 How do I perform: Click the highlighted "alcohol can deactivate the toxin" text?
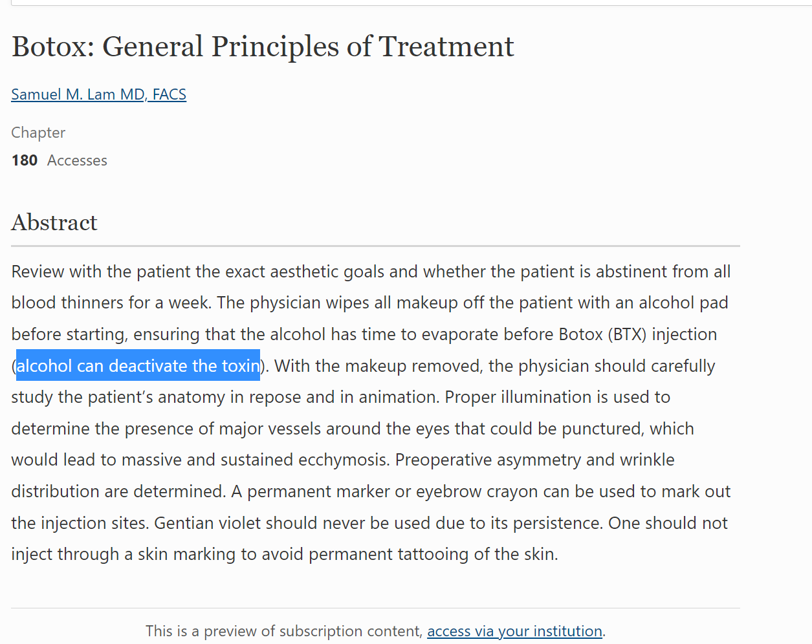(138, 366)
